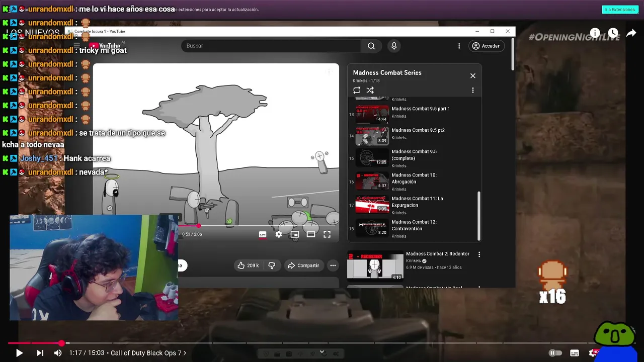Toggle subtitles in inner YouTube player
Viewport: 644px width, 362px height.
click(x=263, y=234)
